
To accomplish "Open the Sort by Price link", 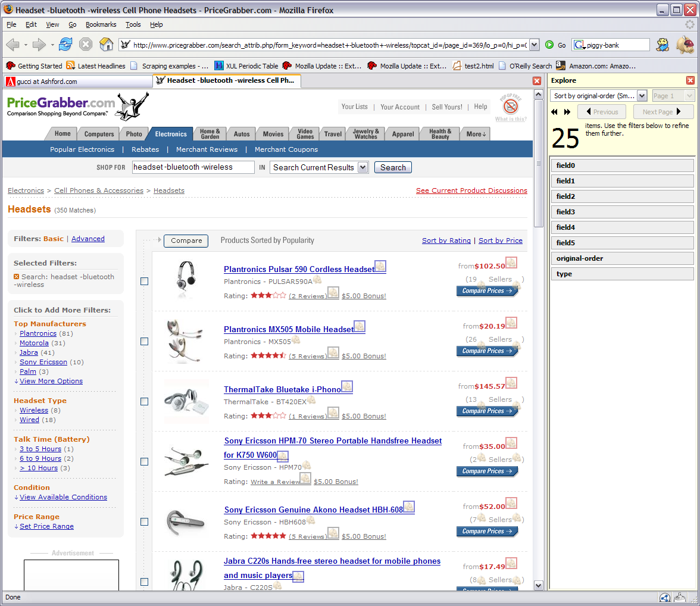I will point(500,240).
